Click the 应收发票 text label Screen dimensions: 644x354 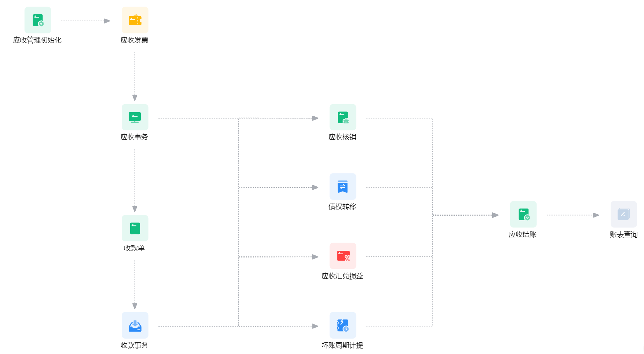click(x=135, y=40)
